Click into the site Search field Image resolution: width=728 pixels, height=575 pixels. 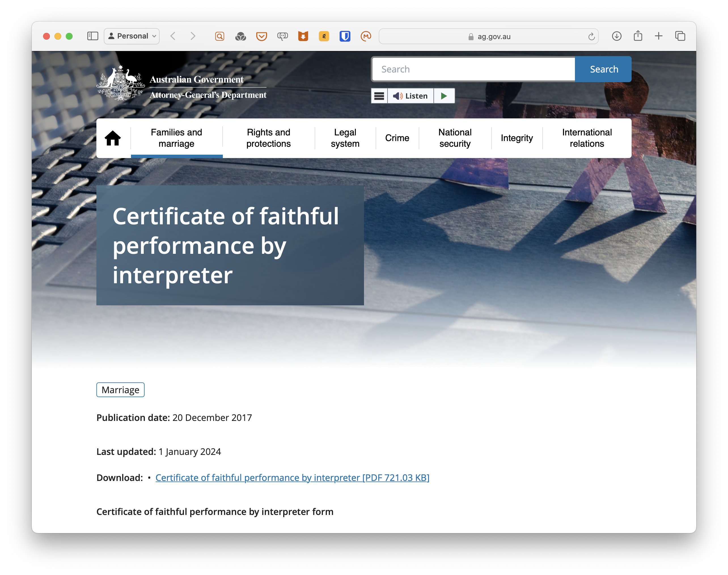473,69
